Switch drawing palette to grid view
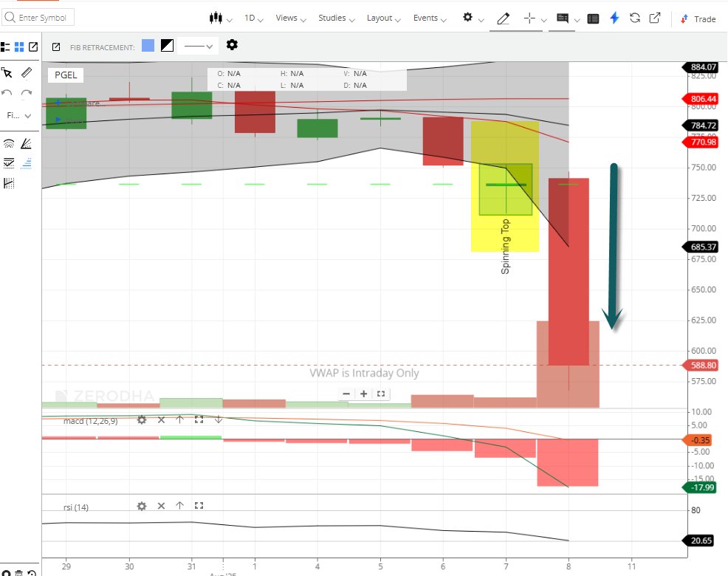This screenshot has height=576, width=728. pos(19,47)
